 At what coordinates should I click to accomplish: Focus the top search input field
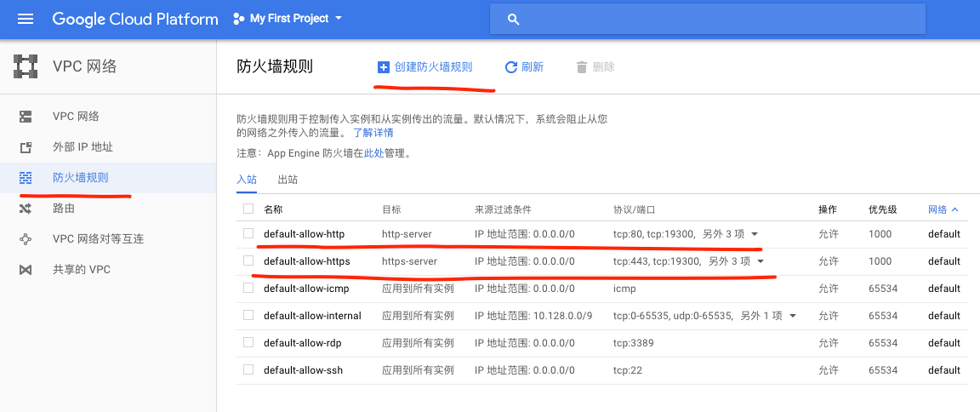coord(708,20)
